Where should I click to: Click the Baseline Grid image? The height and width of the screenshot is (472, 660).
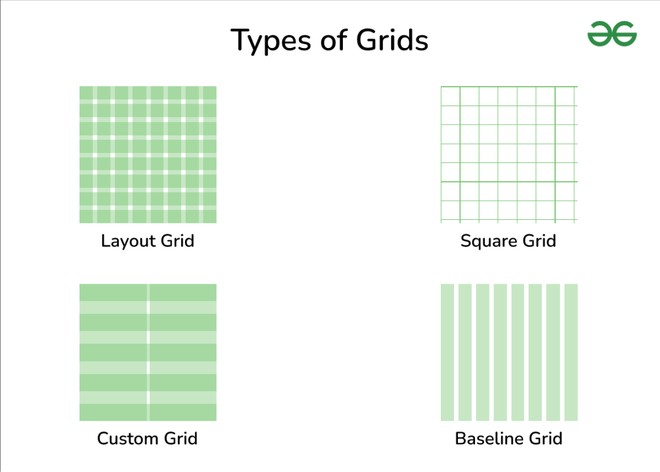(x=509, y=352)
